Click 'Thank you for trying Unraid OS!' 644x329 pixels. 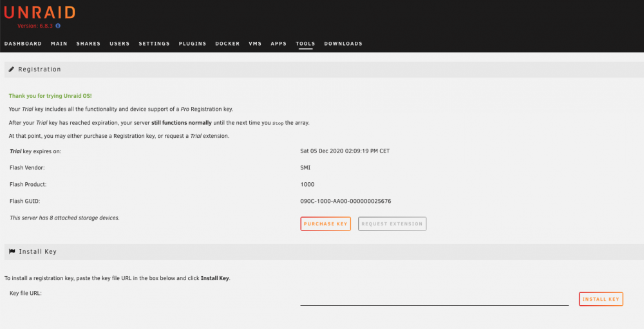pos(50,96)
